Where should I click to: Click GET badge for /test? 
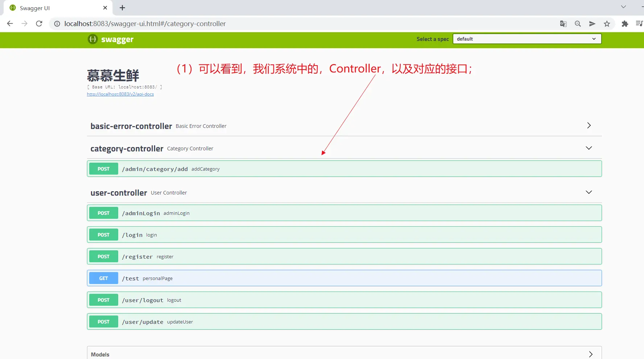point(104,278)
